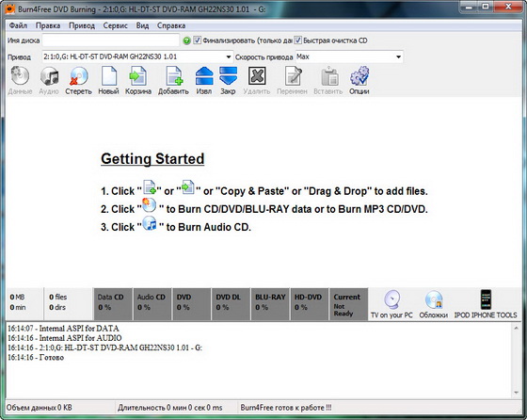This screenshot has height=420, width=527.
Task: Toggle the Быстрая очистка CD checkbox
Action: tap(297, 40)
